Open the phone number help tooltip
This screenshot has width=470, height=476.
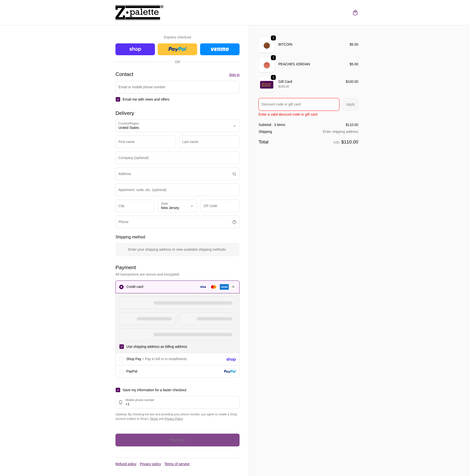(x=234, y=222)
